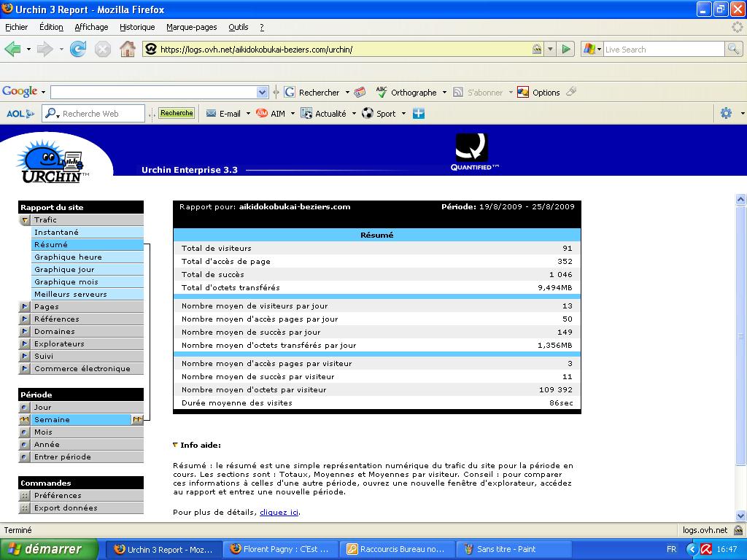The height and width of the screenshot is (560, 747).
Task: Expand the Explorateurs section
Action: click(x=25, y=344)
